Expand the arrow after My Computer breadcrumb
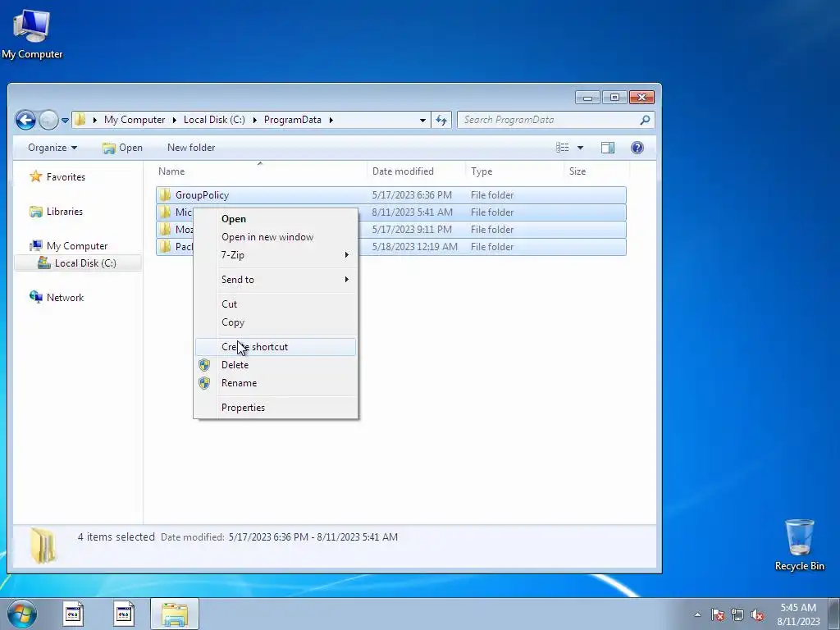 174,120
